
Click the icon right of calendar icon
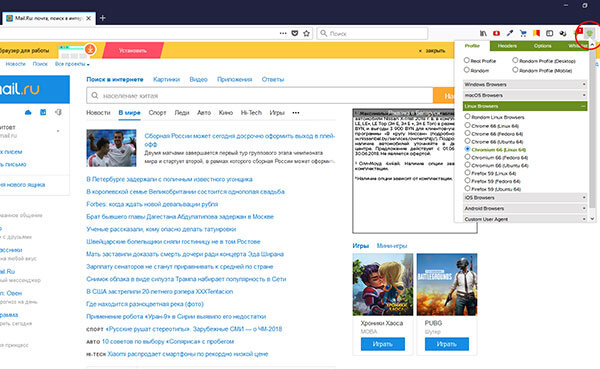point(58,112)
